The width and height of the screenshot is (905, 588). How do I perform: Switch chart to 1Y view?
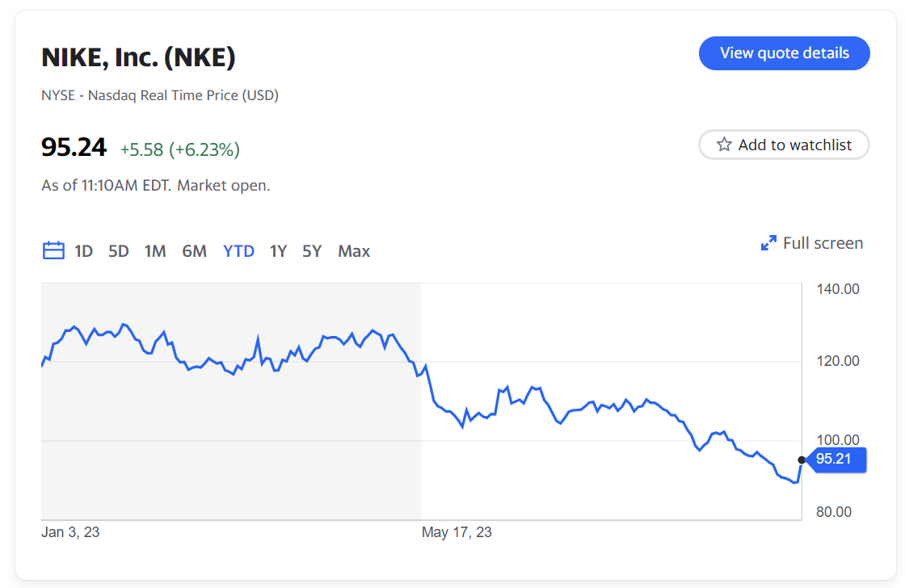pyautogui.click(x=278, y=251)
